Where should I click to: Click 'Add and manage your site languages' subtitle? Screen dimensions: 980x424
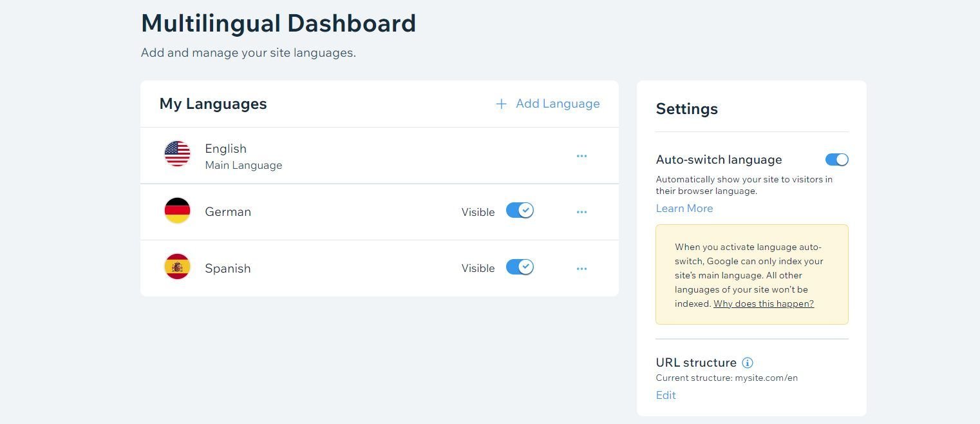[249, 53]
